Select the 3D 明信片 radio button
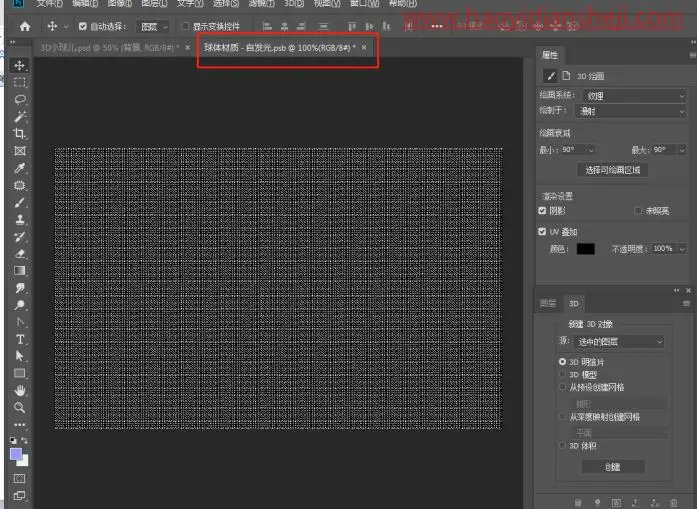This screenshot has width=697, height=509. [562, 362]
